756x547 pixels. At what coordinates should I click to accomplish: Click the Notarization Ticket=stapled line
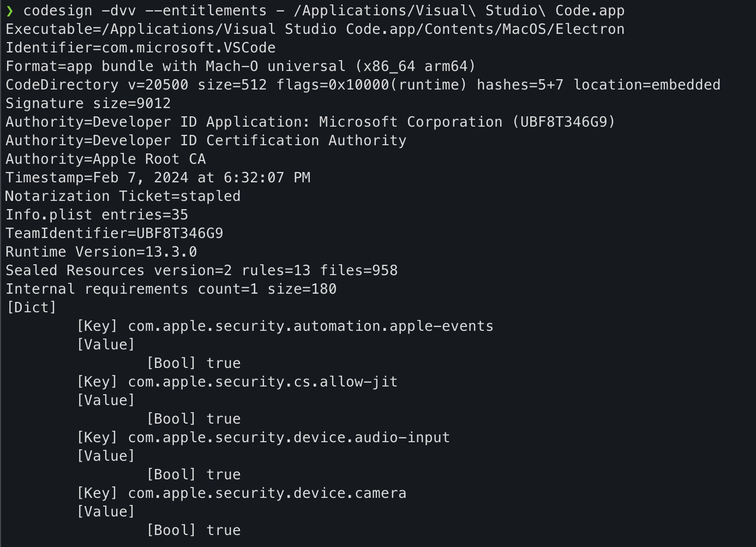[x=123, y=197]
